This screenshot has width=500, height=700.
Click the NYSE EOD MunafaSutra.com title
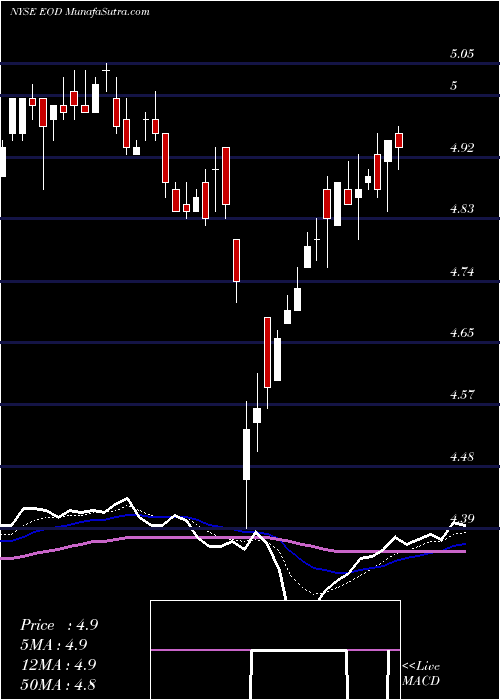click(79, 12)
